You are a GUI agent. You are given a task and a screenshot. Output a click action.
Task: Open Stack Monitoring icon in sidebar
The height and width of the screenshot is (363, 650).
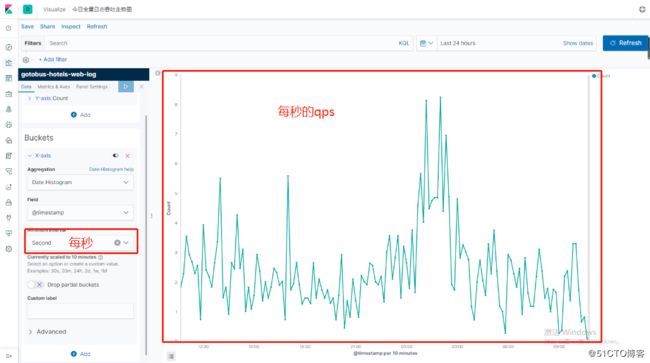click(9, 233)
